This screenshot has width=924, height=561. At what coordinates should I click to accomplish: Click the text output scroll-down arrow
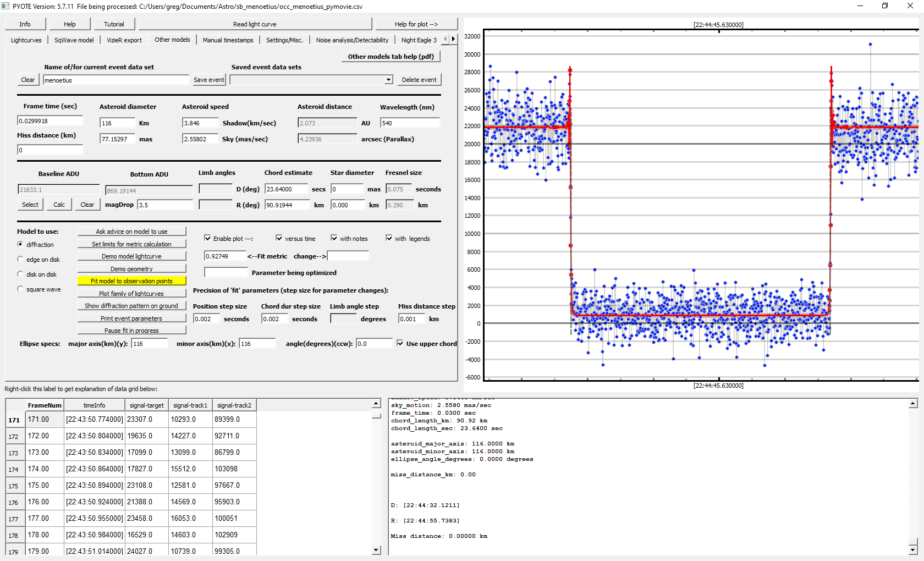(913, 550)
